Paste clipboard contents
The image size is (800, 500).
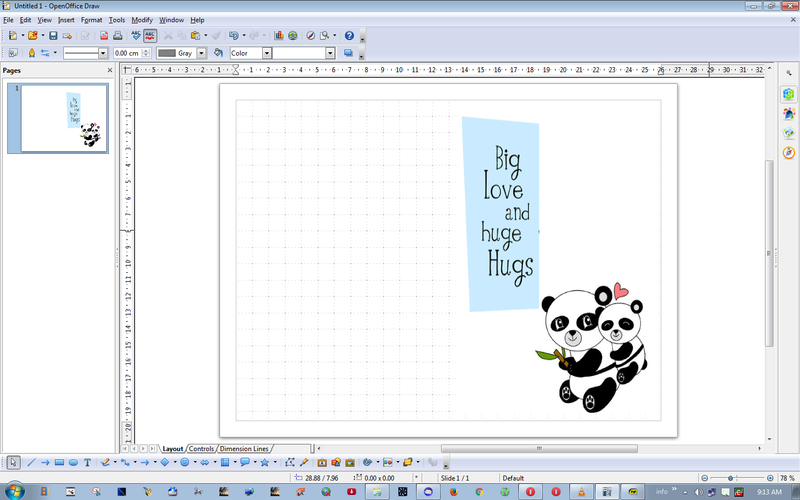pyautogui.click(x=195, y=36)
